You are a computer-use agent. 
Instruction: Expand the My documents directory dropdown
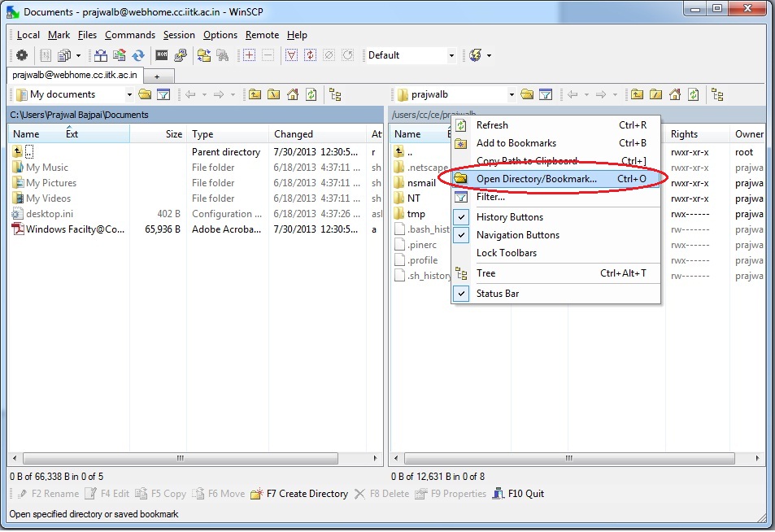coord(129,94)
